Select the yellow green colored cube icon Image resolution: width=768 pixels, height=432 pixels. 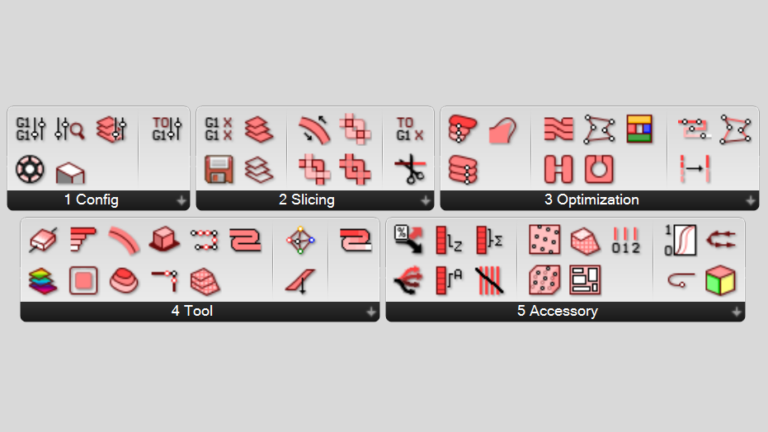[720, 280]
